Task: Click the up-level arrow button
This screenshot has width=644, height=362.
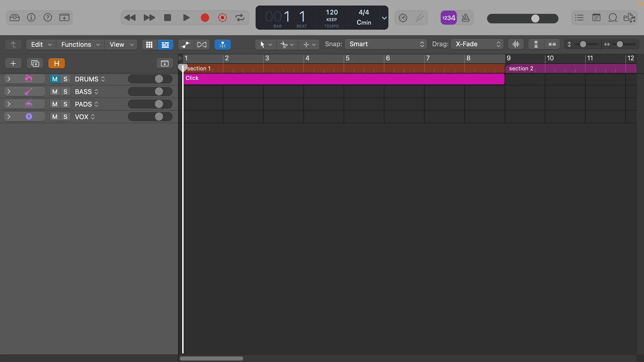Action: point(13,45)
